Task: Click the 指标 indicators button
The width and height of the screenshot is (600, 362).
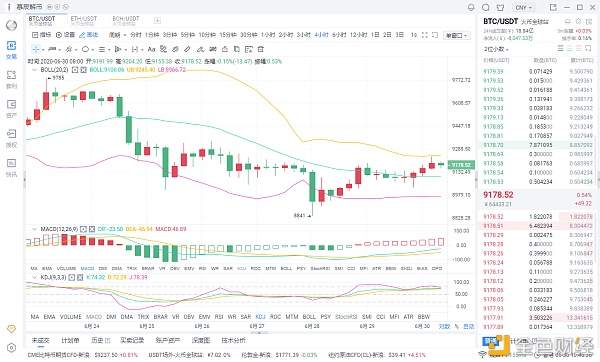Action: pos(41,35)
